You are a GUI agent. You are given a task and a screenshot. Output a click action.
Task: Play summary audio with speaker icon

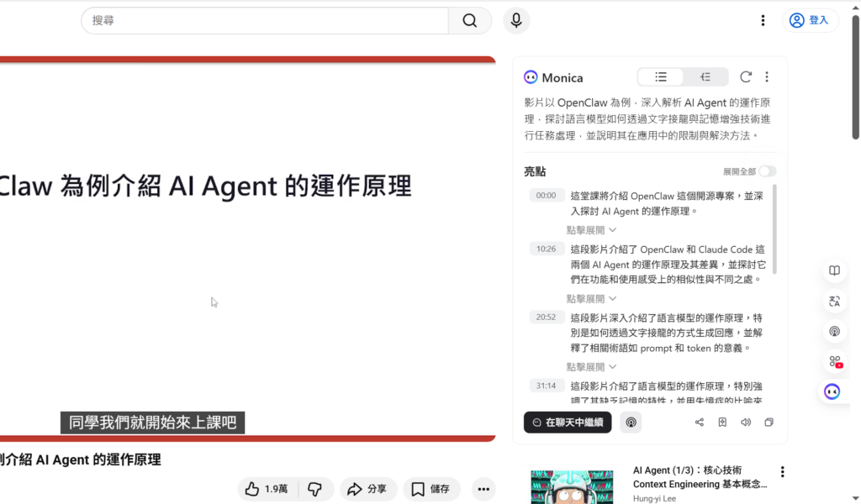coord(746,423)
